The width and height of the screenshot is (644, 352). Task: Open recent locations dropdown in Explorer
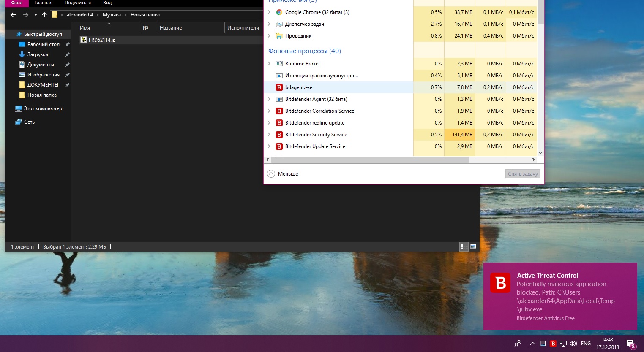pos(35,15)
